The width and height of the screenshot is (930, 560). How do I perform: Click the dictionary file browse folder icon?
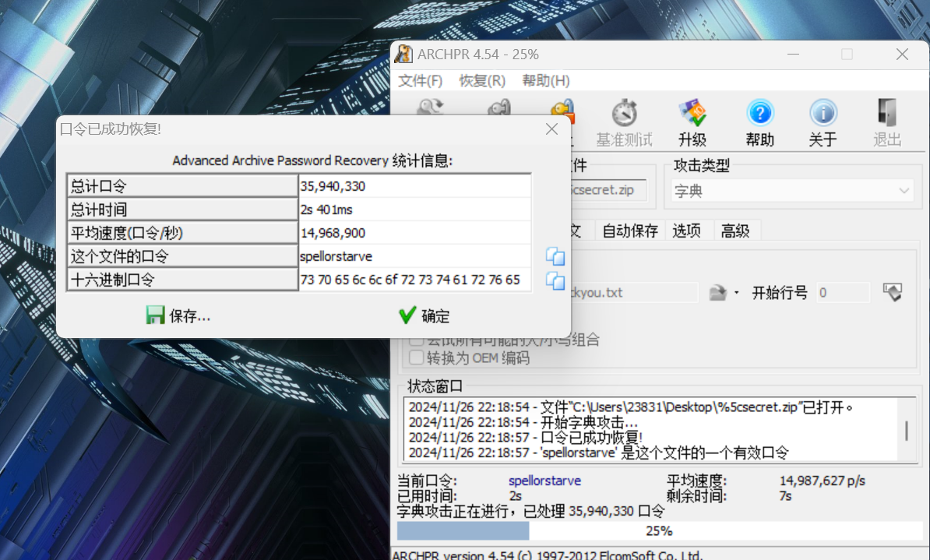(x=717, y=292)
